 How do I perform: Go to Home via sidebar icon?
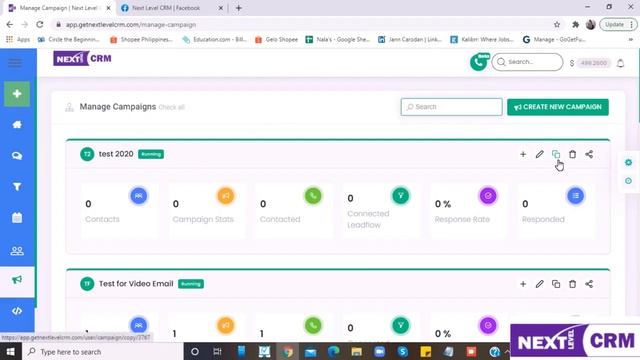pos(17,125)
